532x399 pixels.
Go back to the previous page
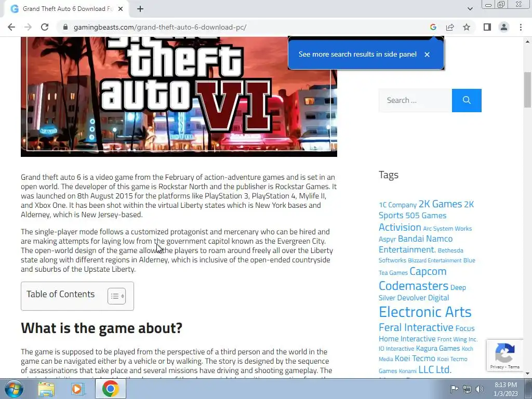[11, 27]
